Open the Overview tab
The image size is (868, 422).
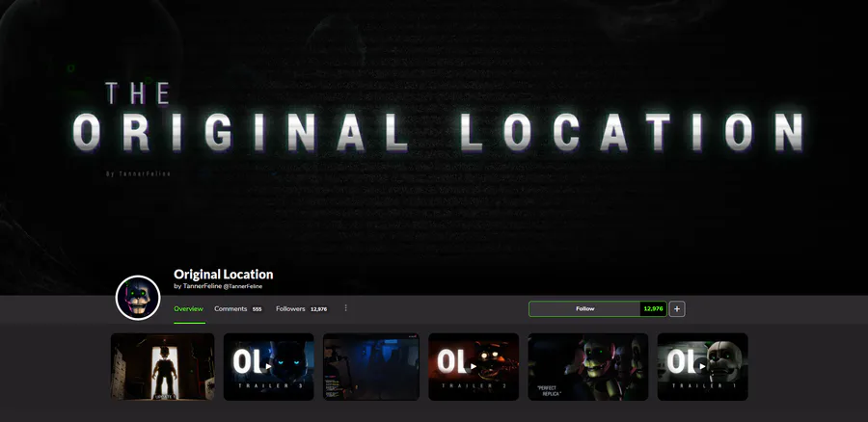click(x=189, y=308)
